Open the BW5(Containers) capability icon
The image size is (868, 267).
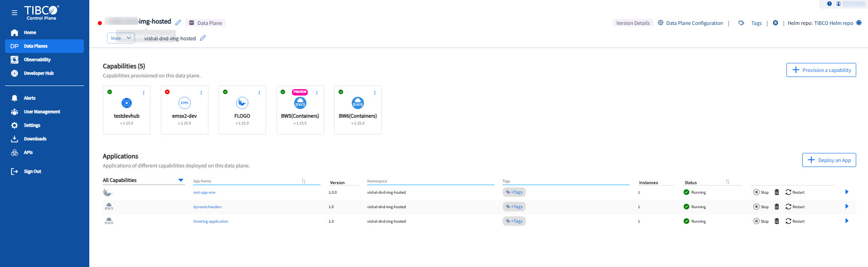pyautogui.click(x=300, y=103)
